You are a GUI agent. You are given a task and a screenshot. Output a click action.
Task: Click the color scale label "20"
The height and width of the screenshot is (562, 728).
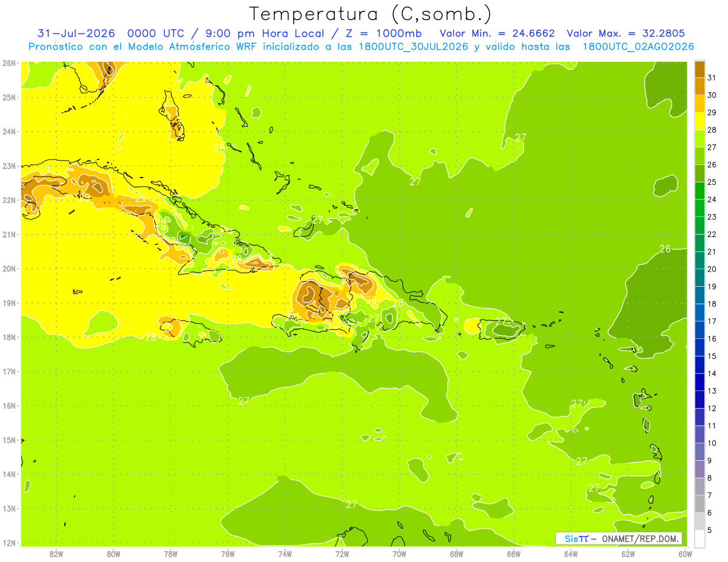[x=712, y=269]
